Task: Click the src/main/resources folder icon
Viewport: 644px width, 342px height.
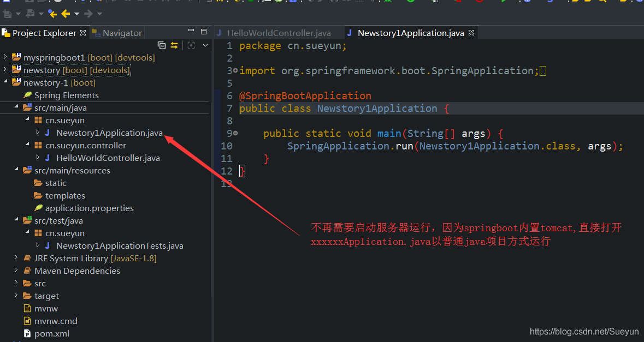Action: point(27,170)
